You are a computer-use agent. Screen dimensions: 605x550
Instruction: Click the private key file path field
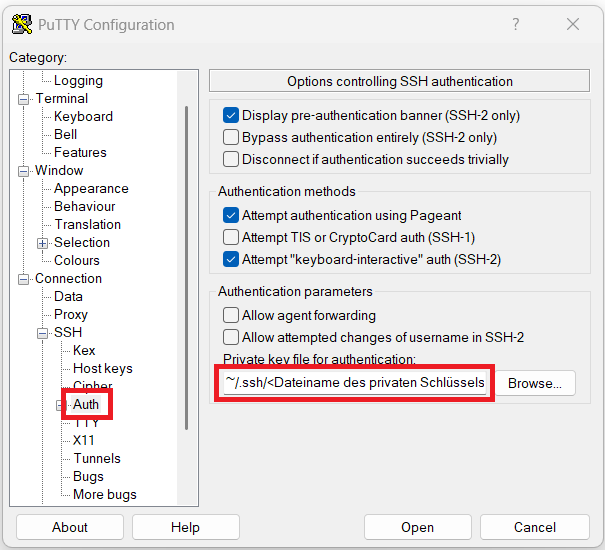(x=355, y=384)
